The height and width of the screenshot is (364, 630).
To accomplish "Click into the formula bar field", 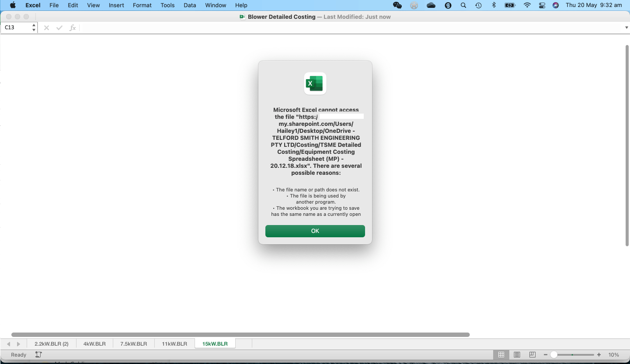I will 351,28.
